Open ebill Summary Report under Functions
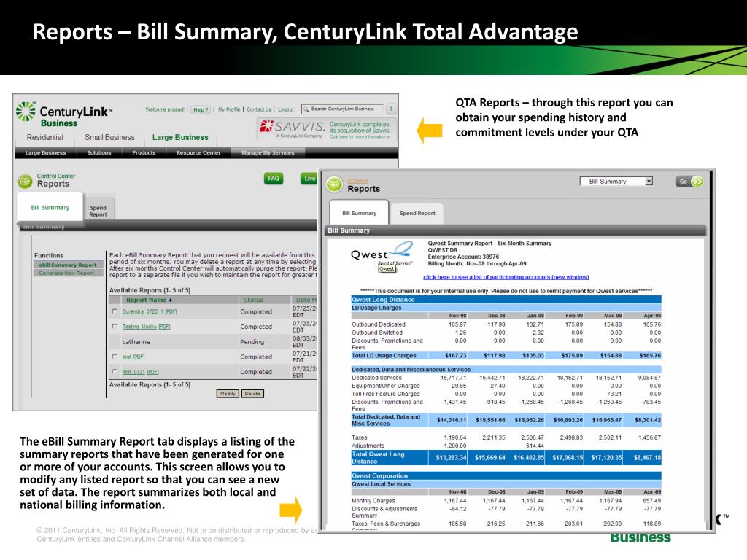 click(68, 265)
